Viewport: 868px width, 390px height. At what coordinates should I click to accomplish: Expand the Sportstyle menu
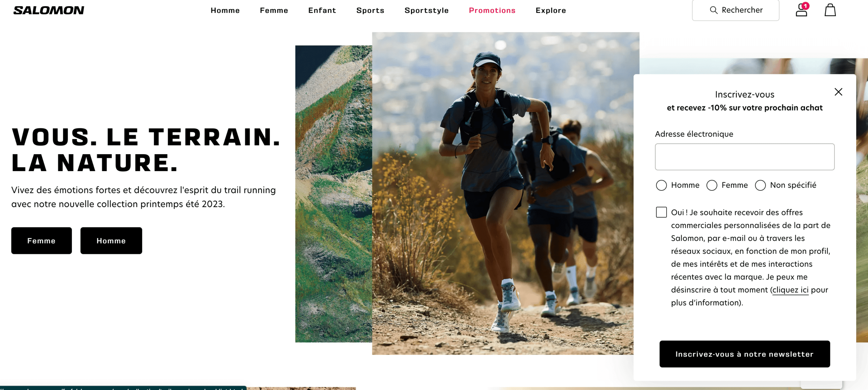coord(427,11)
